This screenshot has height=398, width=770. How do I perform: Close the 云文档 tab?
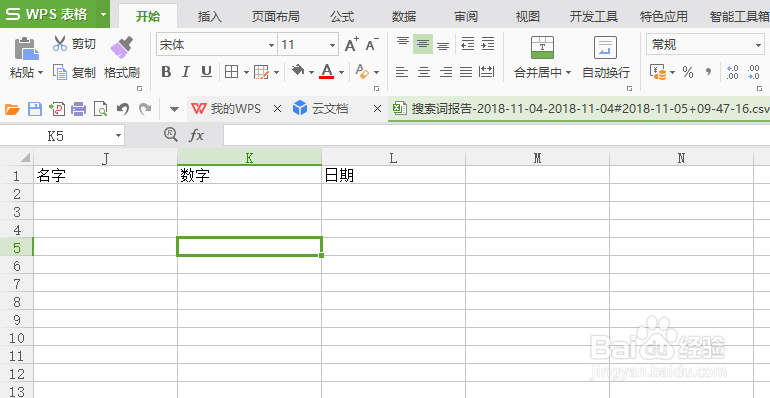pos(377,109)
